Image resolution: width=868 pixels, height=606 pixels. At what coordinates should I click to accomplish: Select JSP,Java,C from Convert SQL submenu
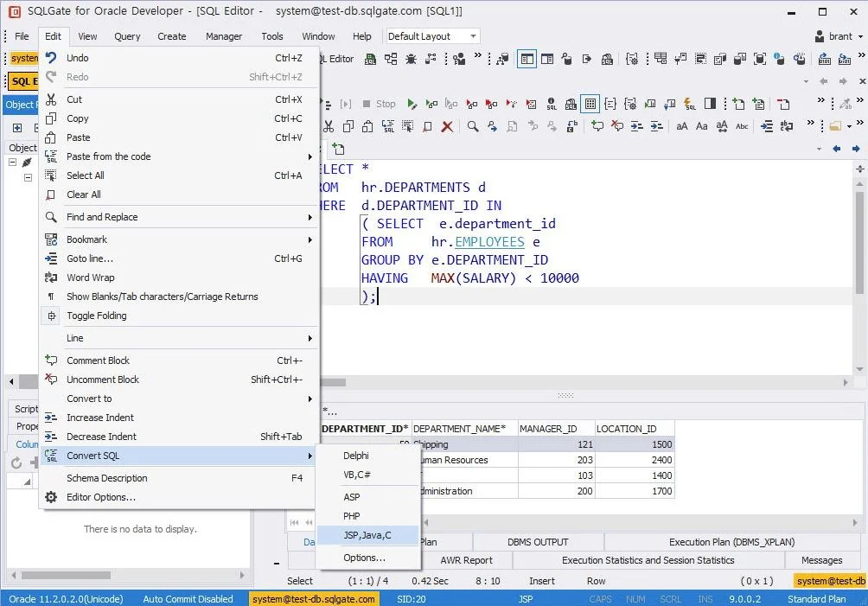pyautogui.click(x=367, y=535)
